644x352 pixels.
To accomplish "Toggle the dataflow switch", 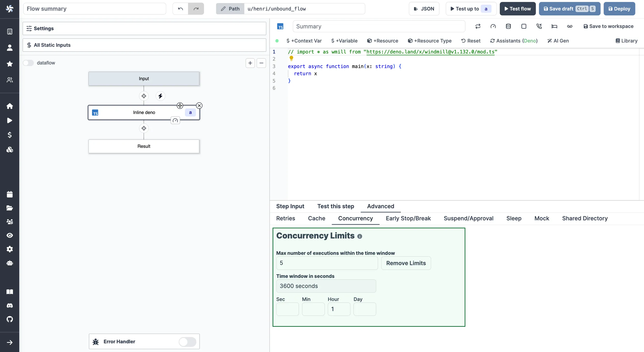I will [x=29, y=62].
